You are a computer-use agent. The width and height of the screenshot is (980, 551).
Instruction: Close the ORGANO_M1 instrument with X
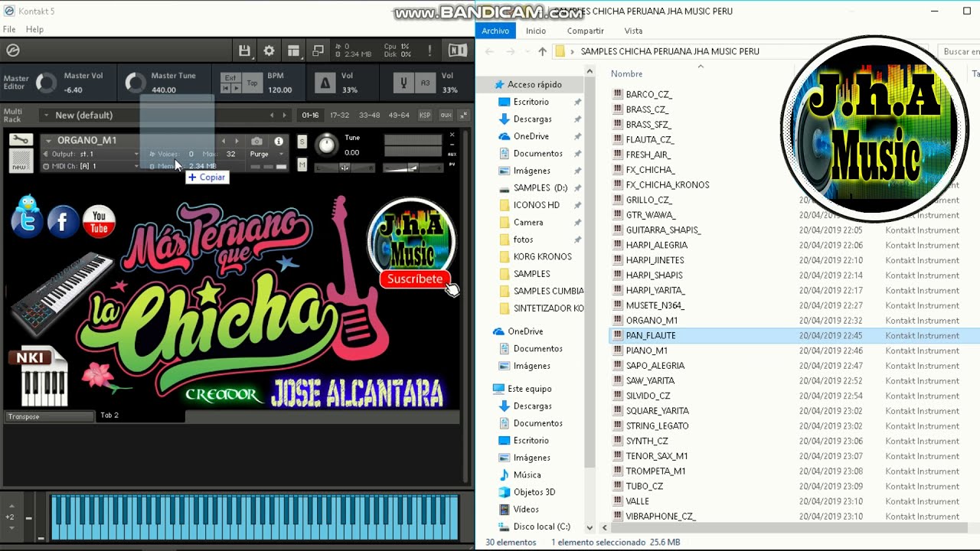[452, 135]
